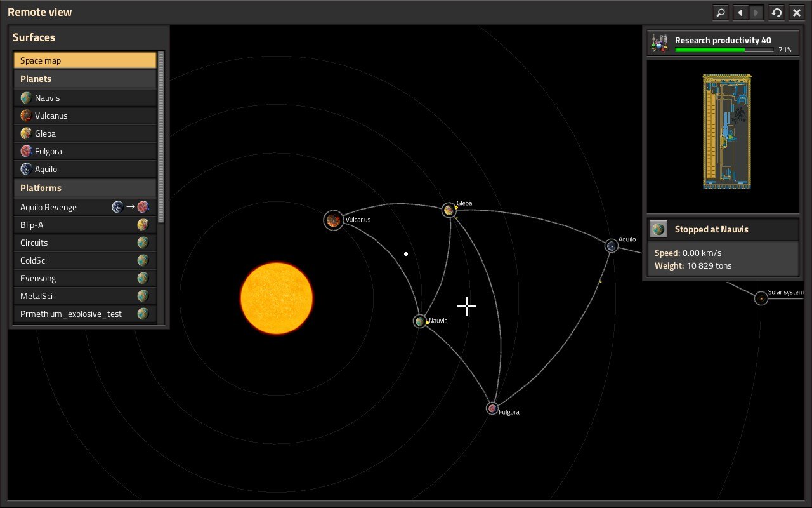812x508 pixels.
Task: Click the Fulgora globe icon in Surfaces list
Action: click(x=26, y=151)
